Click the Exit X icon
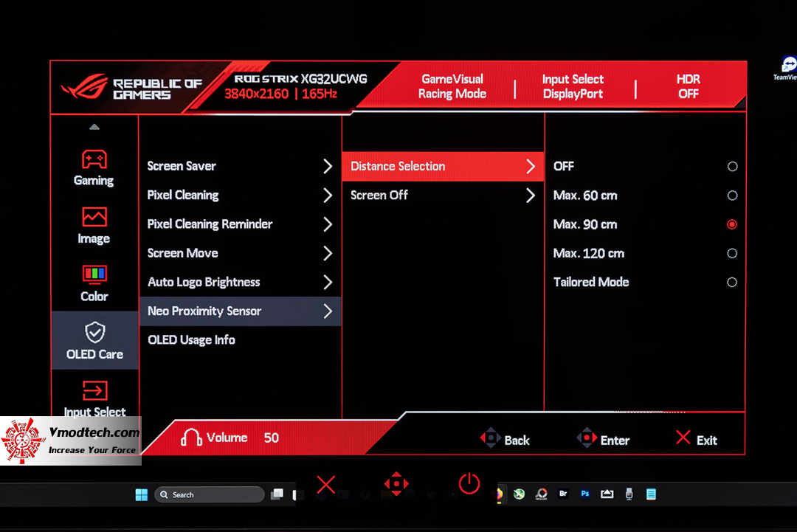 pyautogui.click(x=683, y=438)
